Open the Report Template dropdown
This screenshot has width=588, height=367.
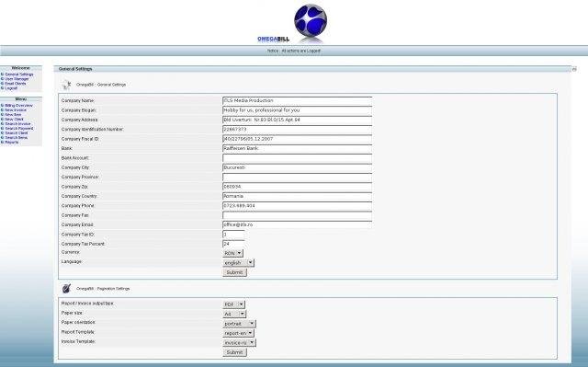tap(239, 333)
